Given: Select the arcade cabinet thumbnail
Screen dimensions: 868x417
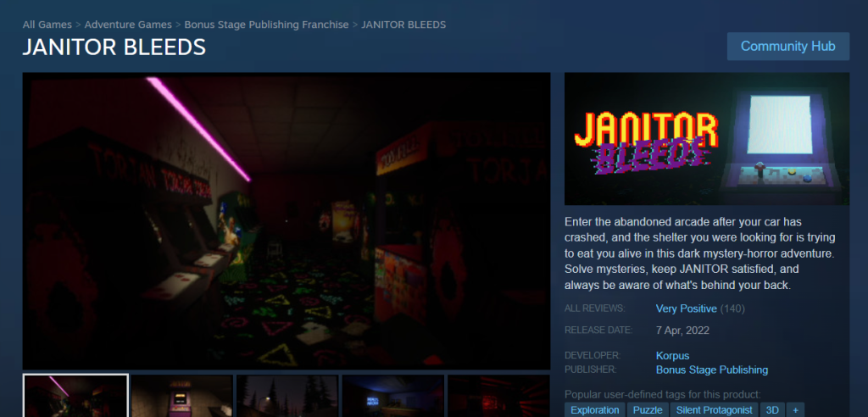Looking at the screenshot, I should [181, 396].
